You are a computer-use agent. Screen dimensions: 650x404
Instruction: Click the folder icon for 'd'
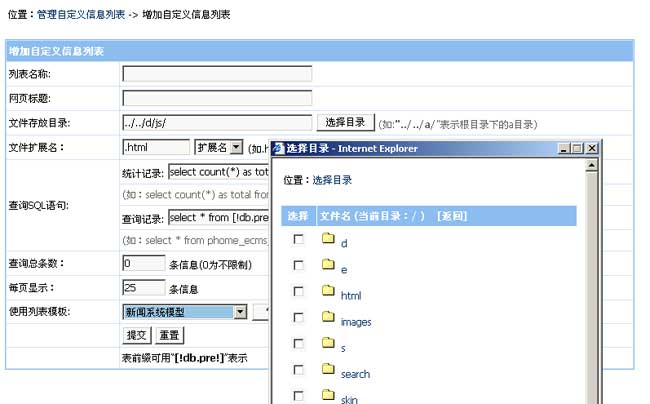[x=327, y=241]
